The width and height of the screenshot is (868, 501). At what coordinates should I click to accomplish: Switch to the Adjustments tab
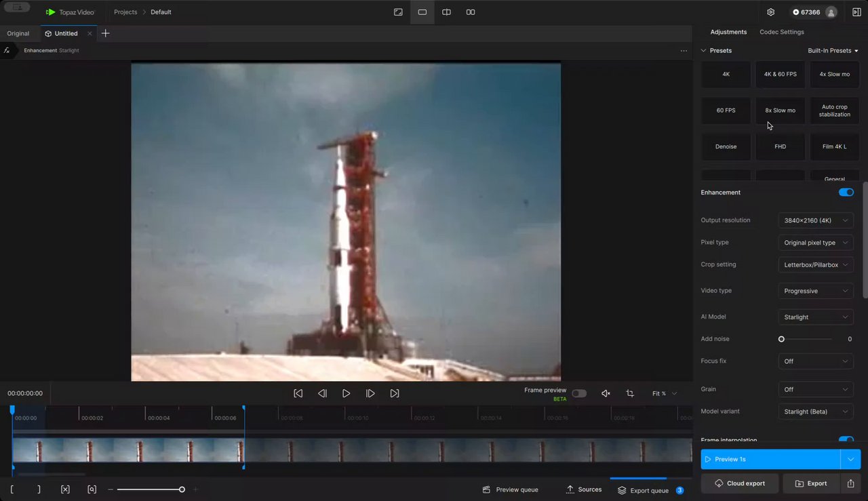pyautogui.click(x=728, y=32)
